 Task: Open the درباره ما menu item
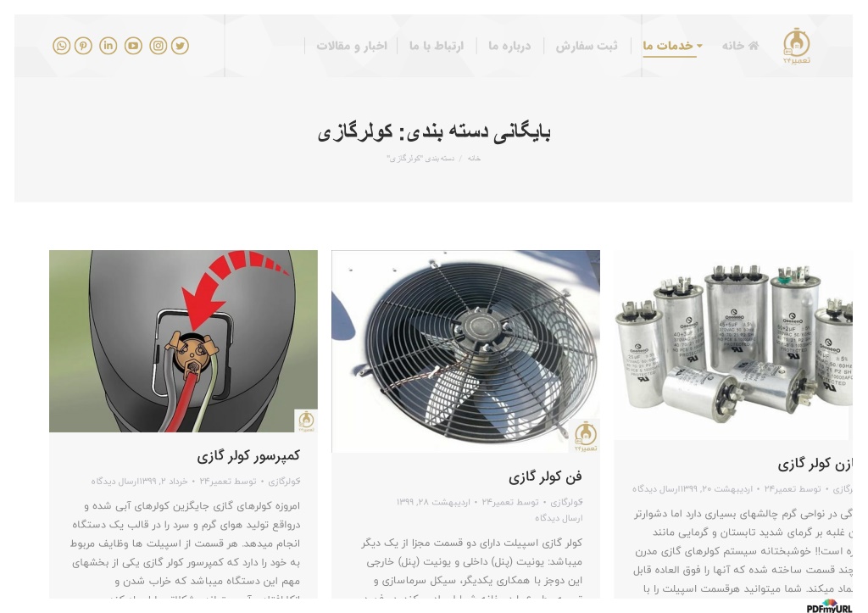click(509, 46)
